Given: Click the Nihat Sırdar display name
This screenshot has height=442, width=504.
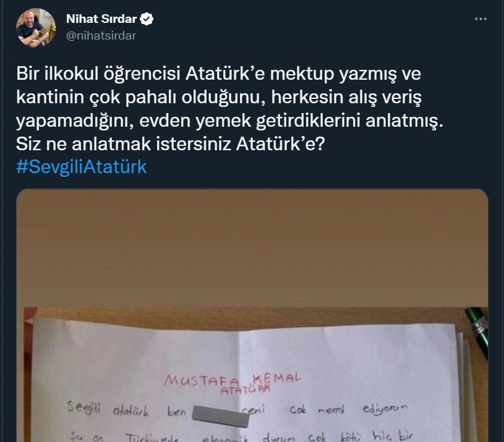Looking at the screenshot, I should [101, 19].
